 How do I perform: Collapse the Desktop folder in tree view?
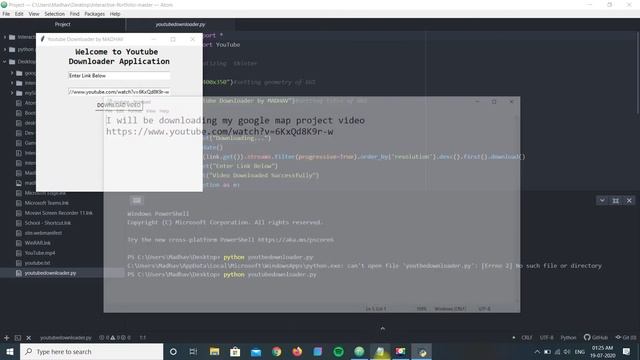[5, 62]
